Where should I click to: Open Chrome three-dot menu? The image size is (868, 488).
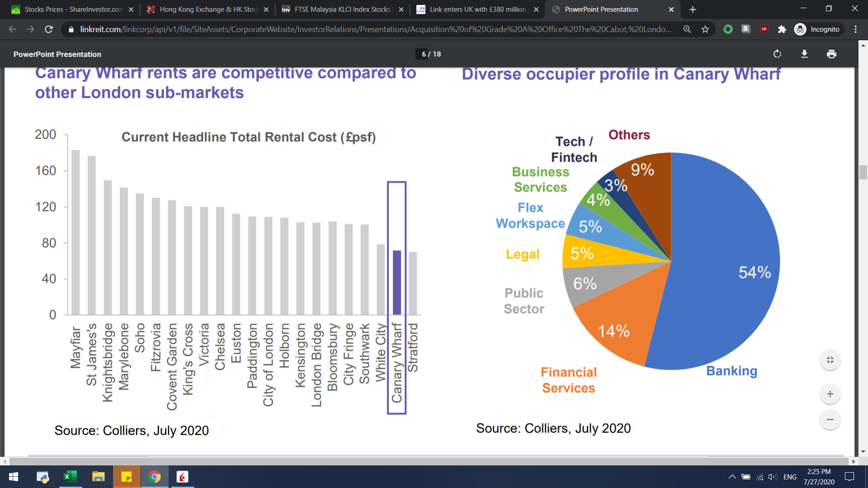(x=856, y=29)
